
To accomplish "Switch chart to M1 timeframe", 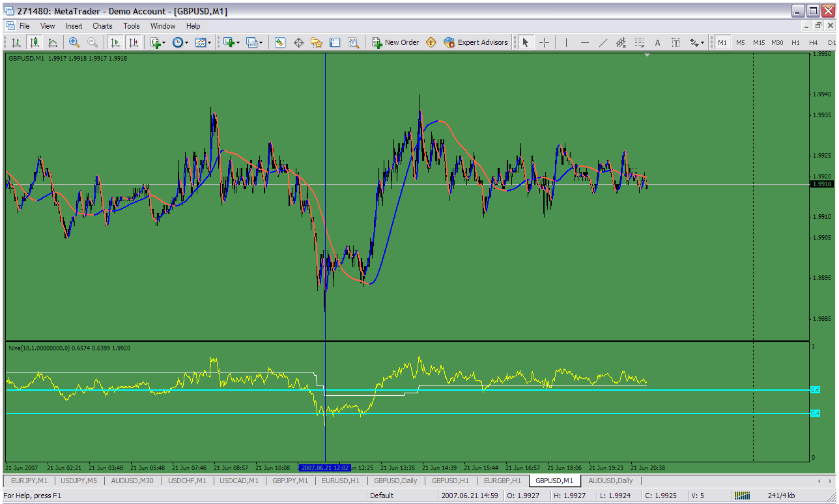I will (722, 42).
